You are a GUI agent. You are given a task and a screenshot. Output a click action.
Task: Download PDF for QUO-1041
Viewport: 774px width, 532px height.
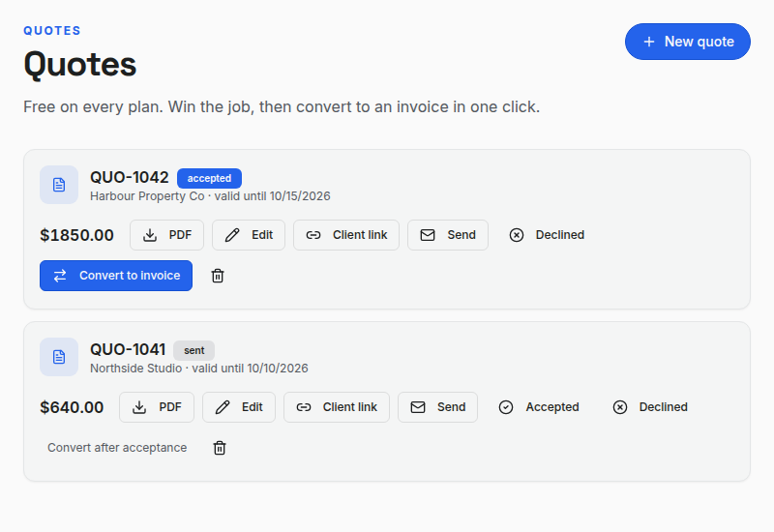pyautogui.click(x=157, y=407)
